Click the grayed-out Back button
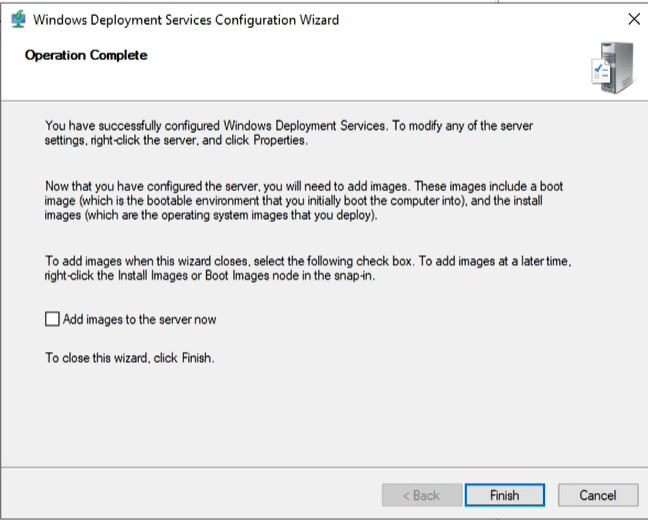 tap(420, 495)
